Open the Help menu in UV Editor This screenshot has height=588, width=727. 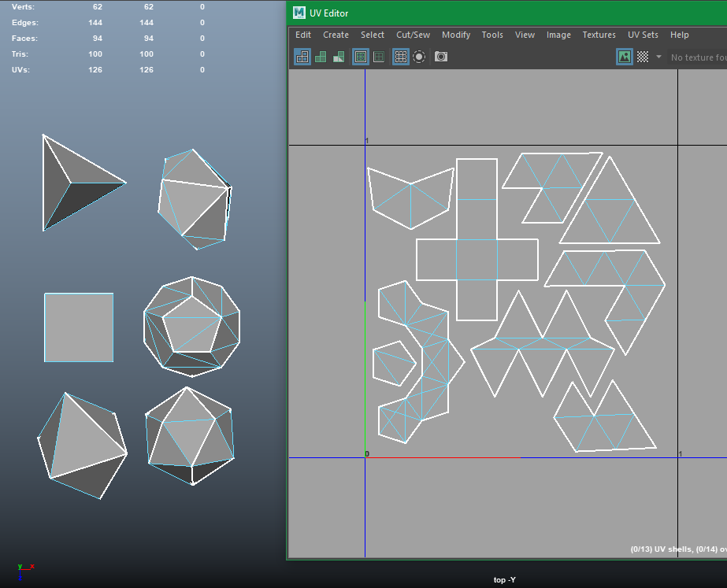pos(679,35)
